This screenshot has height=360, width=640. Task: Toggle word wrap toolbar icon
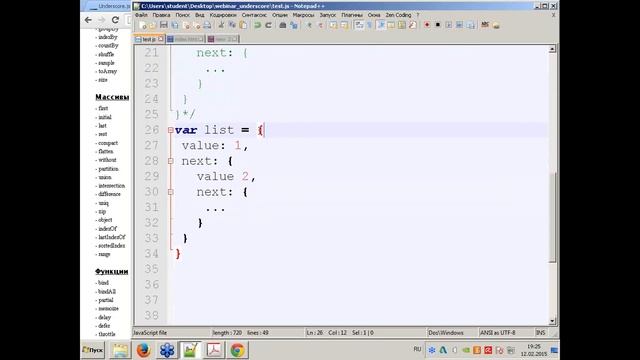[359, 25]
